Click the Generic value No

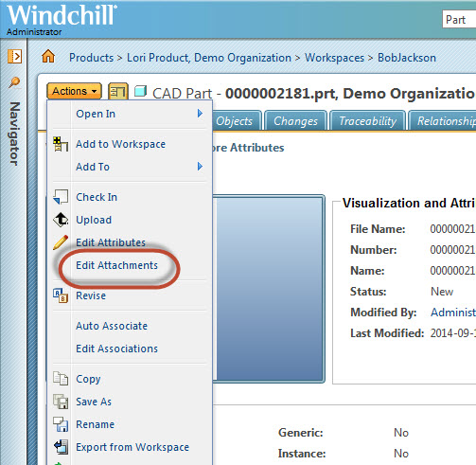(x=401, y=433)
